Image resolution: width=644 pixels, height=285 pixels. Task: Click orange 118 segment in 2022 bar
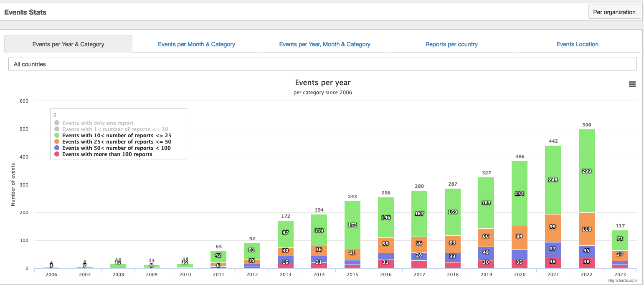click(586, 229)
